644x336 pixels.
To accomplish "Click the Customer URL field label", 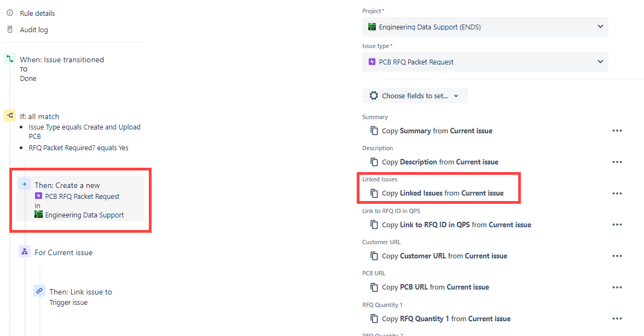I will click(381, 242).
